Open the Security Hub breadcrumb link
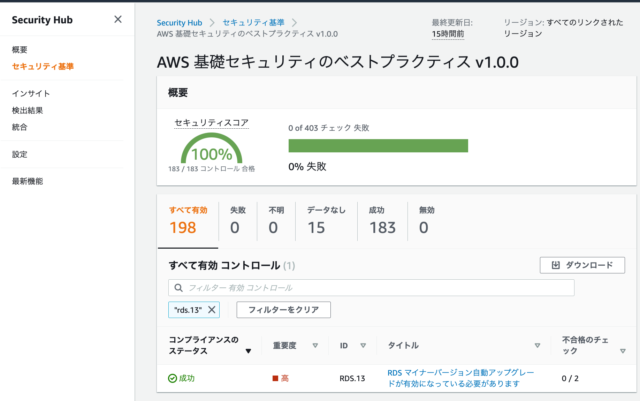Image resolution: width=640 pixels, height=401 pixels. (x=179, y=23)
